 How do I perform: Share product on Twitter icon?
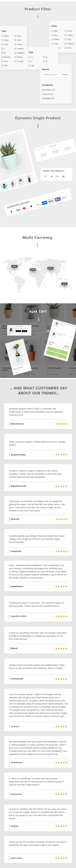click(52, 176)
